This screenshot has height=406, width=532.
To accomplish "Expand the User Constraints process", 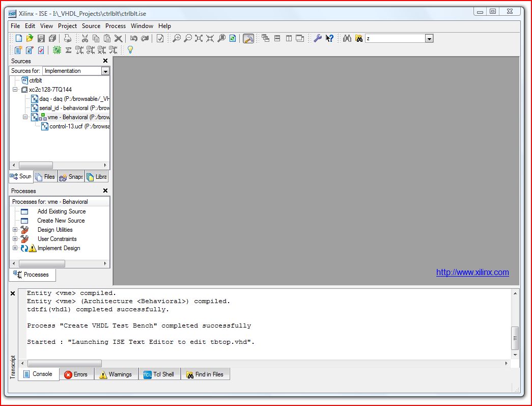I will pos(15,239).
